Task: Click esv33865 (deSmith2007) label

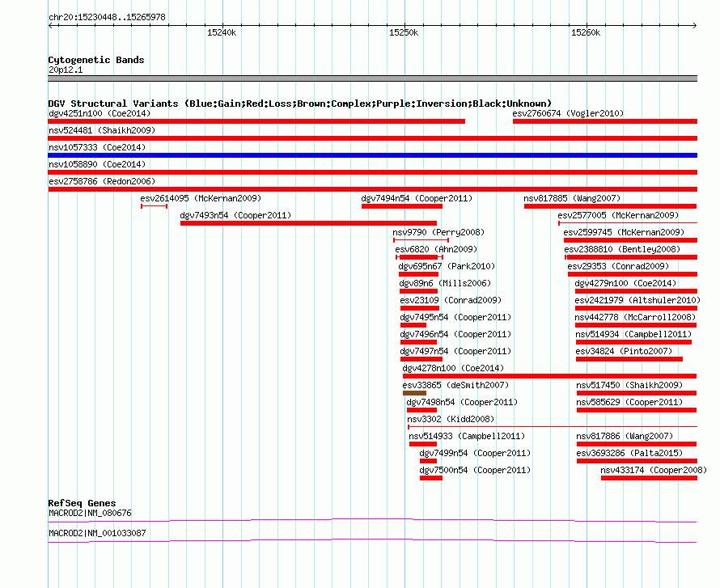Action: (x=455, y=385)
